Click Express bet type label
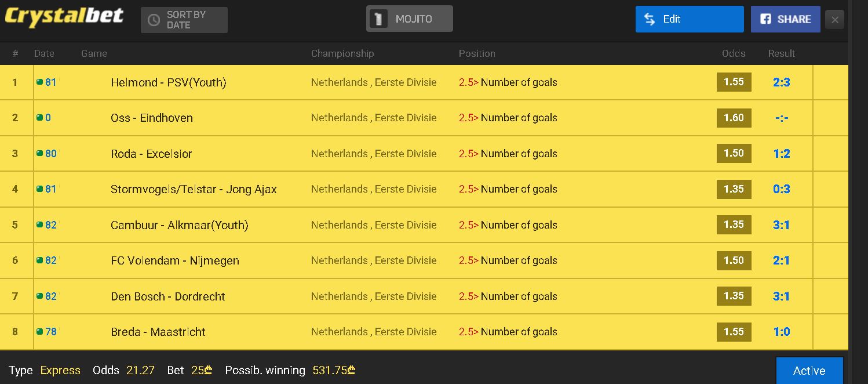 (x=60, y=370)
